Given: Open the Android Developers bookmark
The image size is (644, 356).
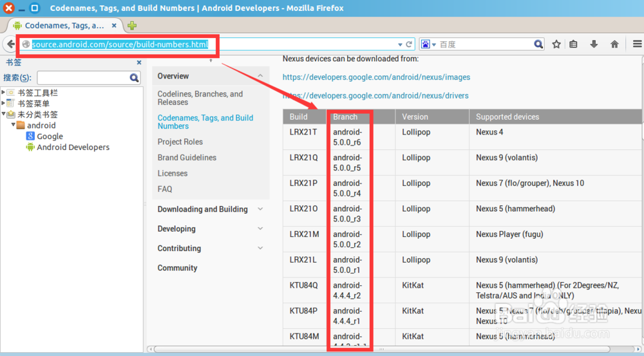Looking at the screenshot, I should (x=73, y=147).
